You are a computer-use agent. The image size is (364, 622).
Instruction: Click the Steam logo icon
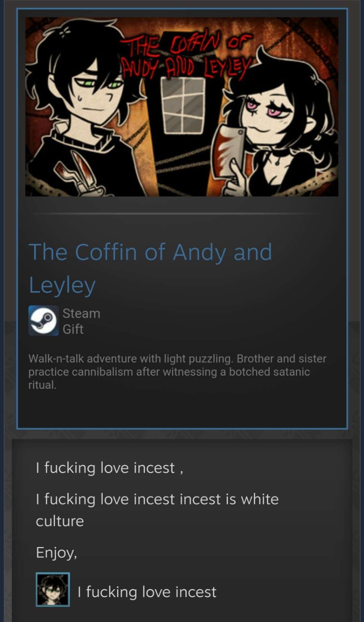pyautogui.click(x=44, y=321)
